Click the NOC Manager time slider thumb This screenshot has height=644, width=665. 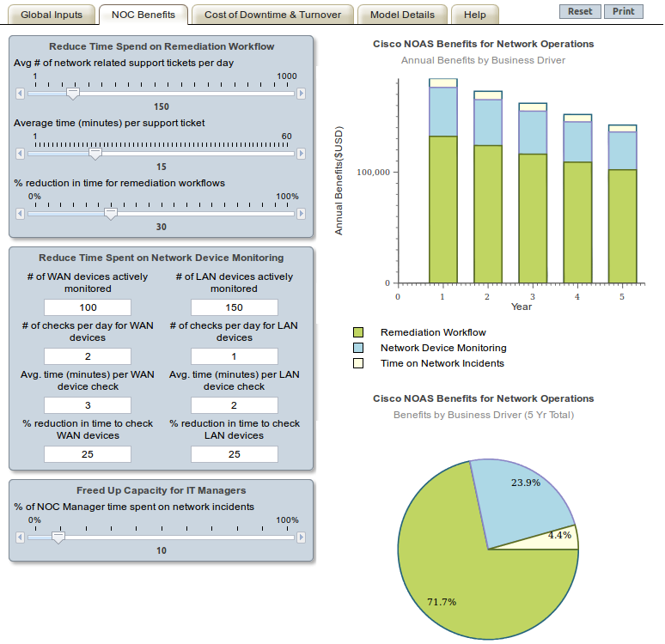(58, 538)
